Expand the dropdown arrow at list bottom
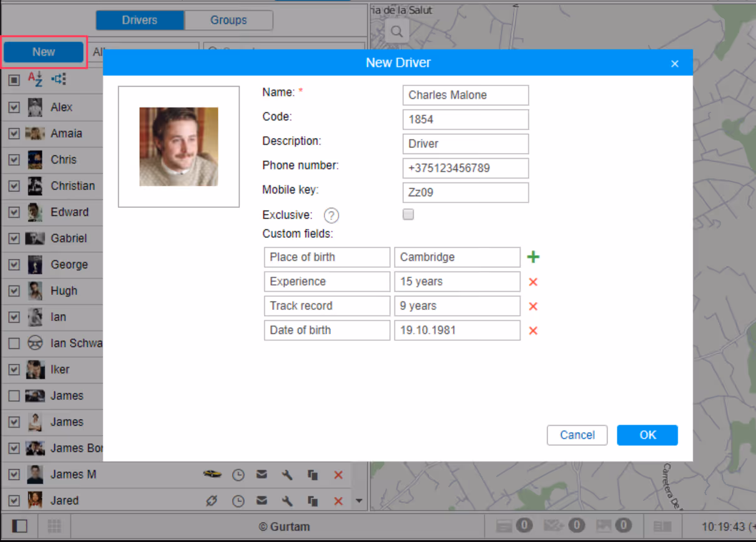756x542 pixels. pyautogui.click(x=359, y=501)
